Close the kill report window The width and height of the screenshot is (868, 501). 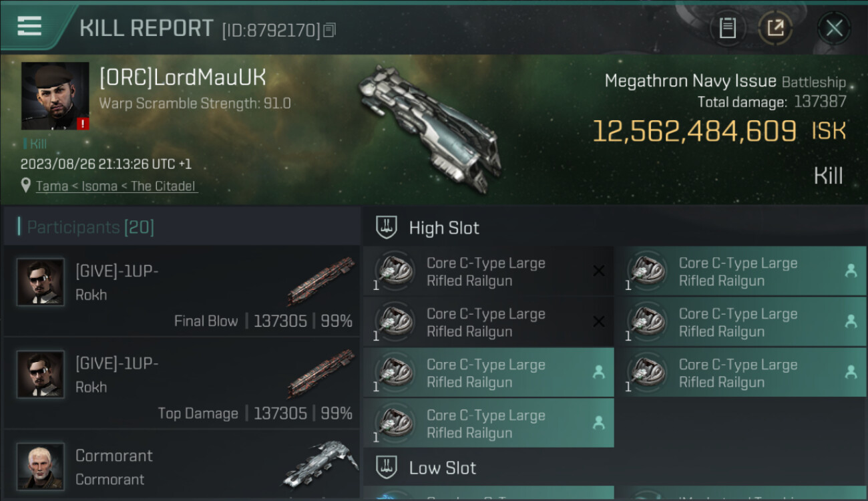click(834, 28)
